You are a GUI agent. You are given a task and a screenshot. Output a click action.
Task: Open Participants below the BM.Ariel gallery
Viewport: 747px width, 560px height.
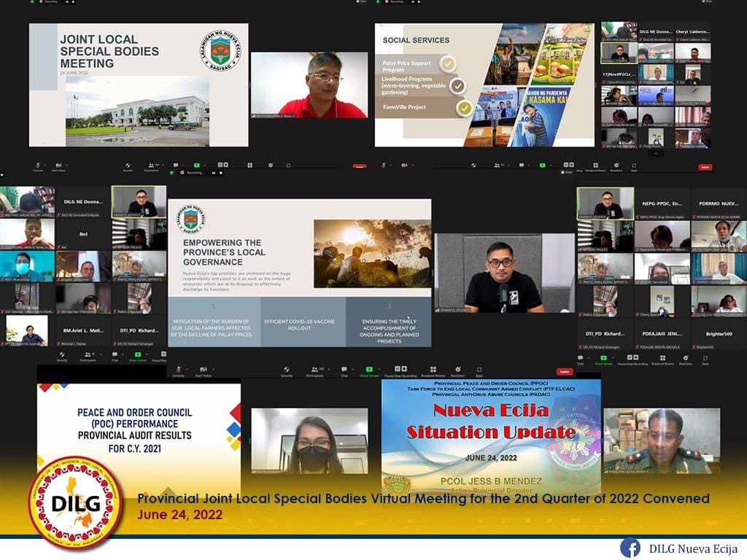(88, 356)
